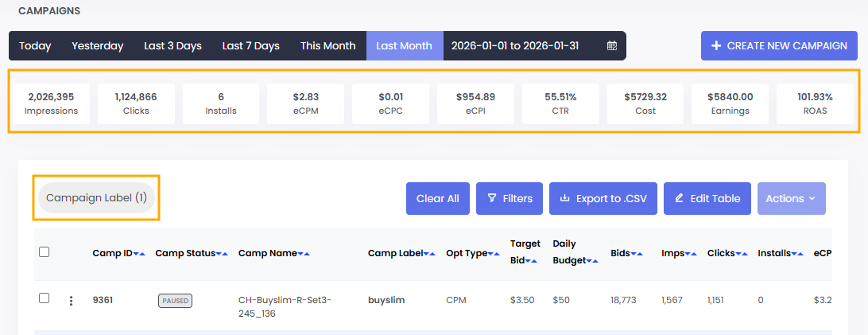Open the Filters panel
Viewport: 868px width, 335px height.
click(509, 198)
